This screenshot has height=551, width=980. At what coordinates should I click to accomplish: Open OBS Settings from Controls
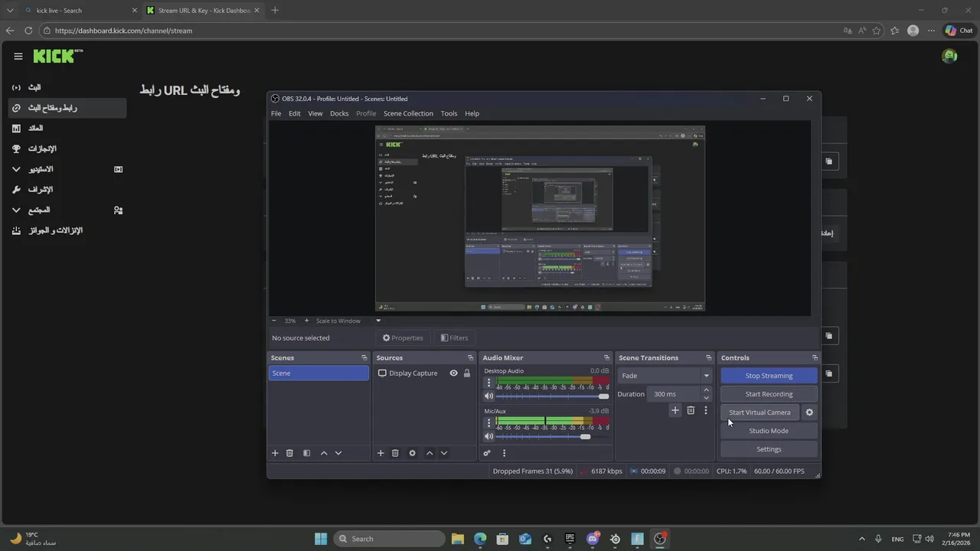[769, 449]
